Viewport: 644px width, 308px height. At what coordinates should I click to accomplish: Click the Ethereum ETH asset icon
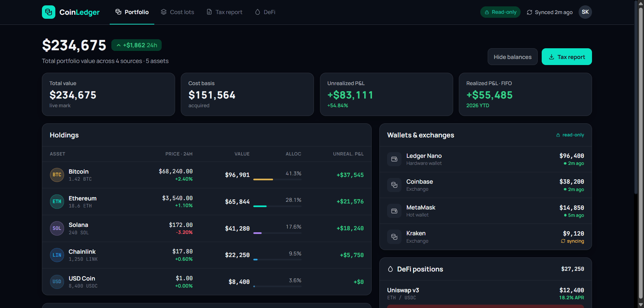point(57,202)
